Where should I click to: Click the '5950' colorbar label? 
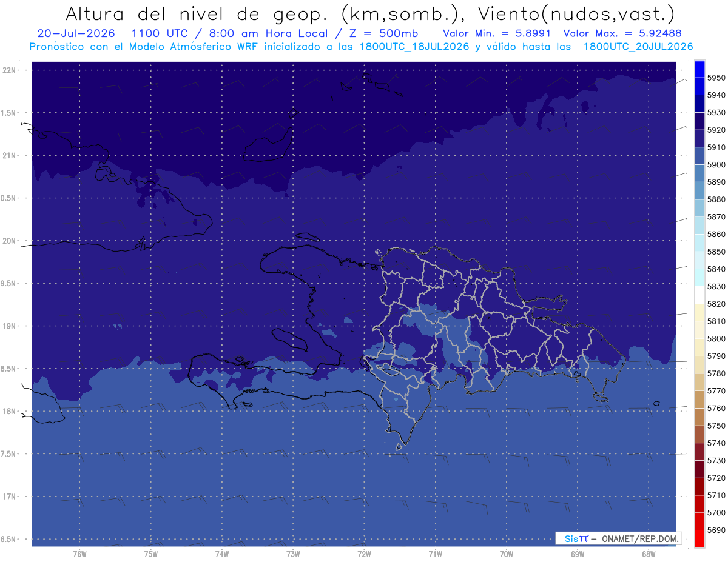click(x=716, y=78)
